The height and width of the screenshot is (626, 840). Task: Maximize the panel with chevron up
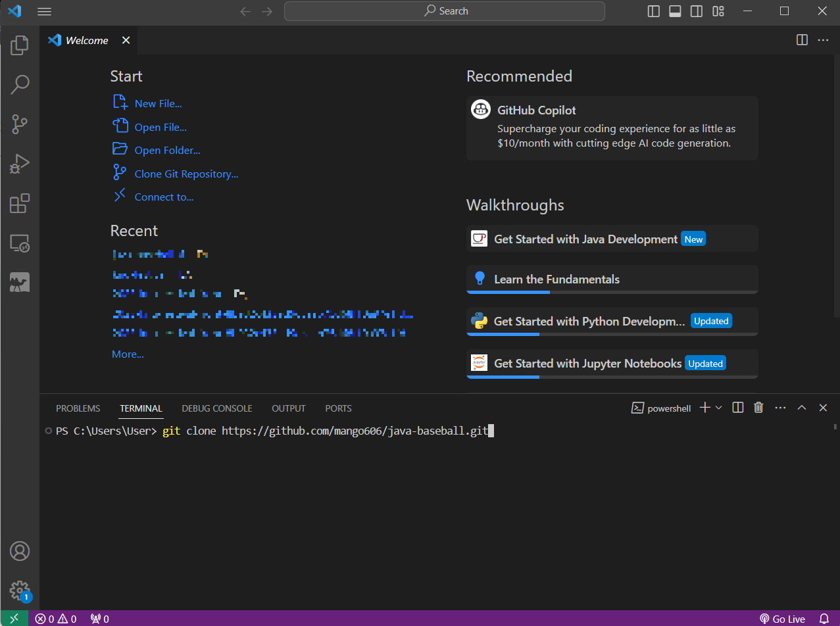(x=801, y=408)
